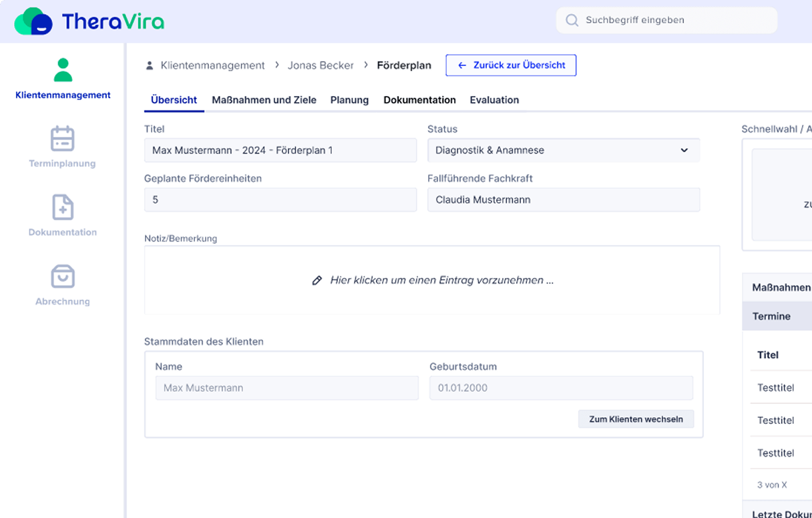Open the Jonas Becker breadcrumb link
Screen dimensions: 812x518
point(321,65)
